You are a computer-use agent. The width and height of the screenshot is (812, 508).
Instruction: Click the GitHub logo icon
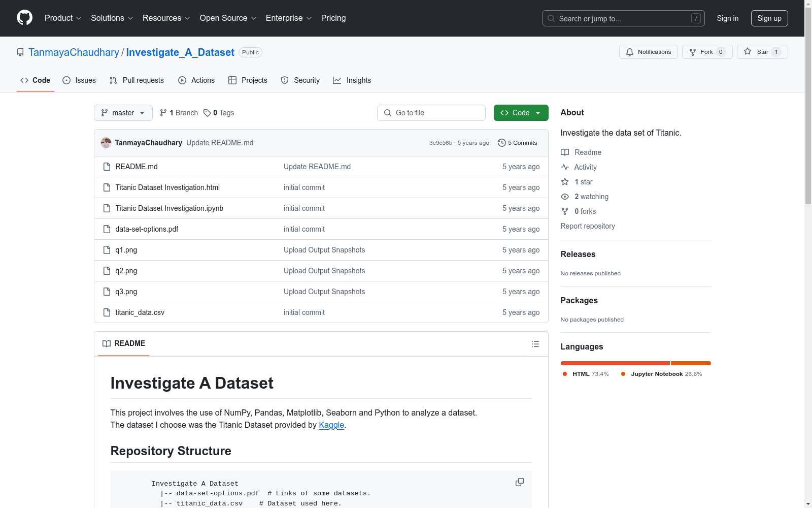click(x=24, y=18)
